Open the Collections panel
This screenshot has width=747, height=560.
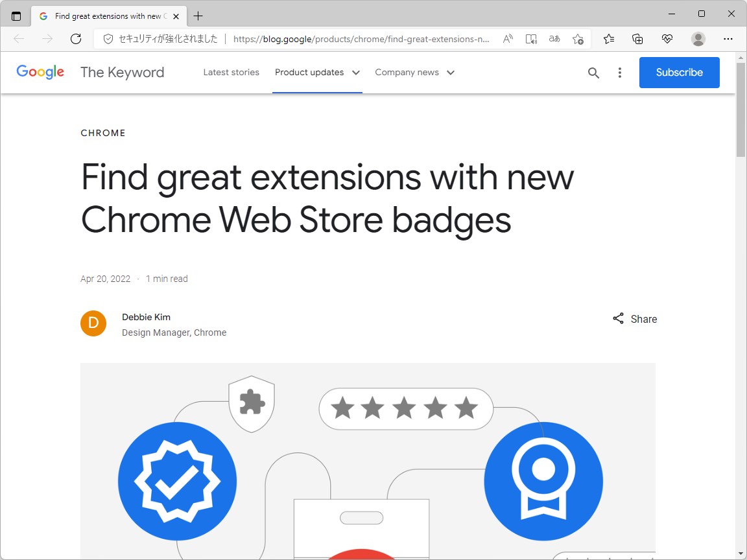(637, 39)
